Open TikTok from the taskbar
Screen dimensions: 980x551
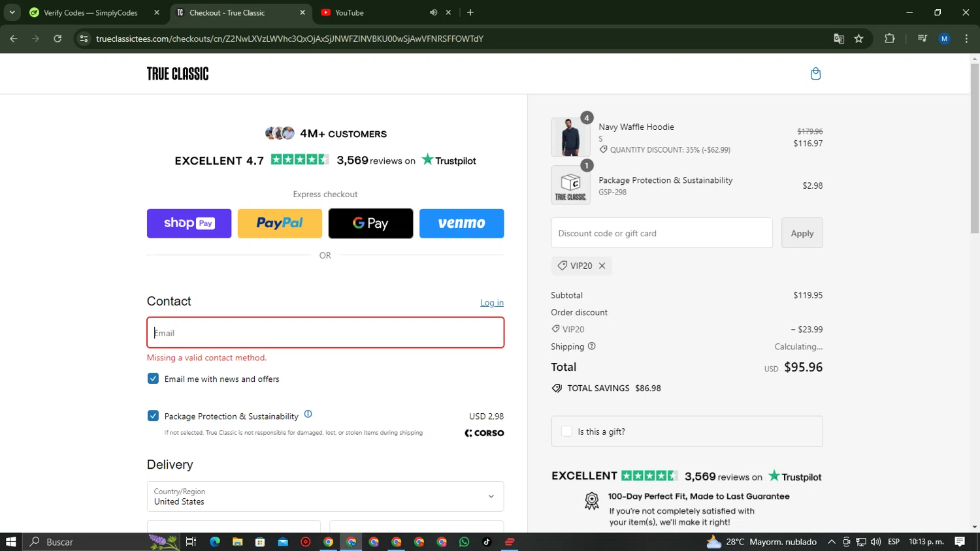coord(487,542)
